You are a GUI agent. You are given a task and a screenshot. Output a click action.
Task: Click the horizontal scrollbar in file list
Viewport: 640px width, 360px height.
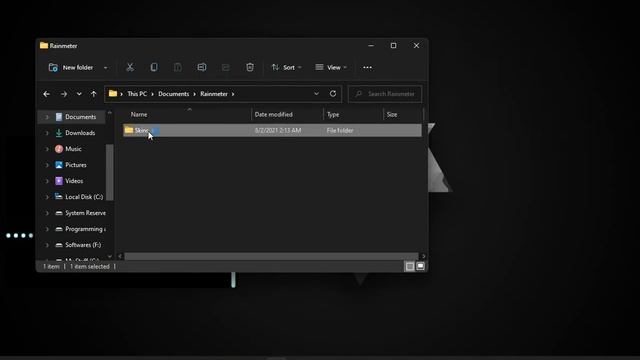271,256
